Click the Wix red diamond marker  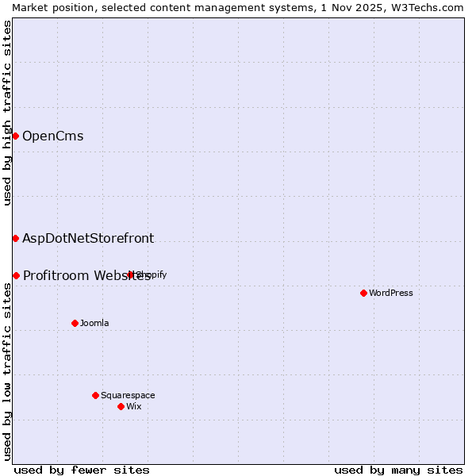(x=121, y=406)
